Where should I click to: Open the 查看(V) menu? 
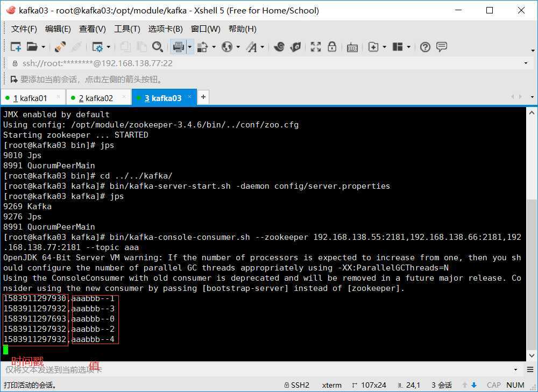click(x=93, y=29)
